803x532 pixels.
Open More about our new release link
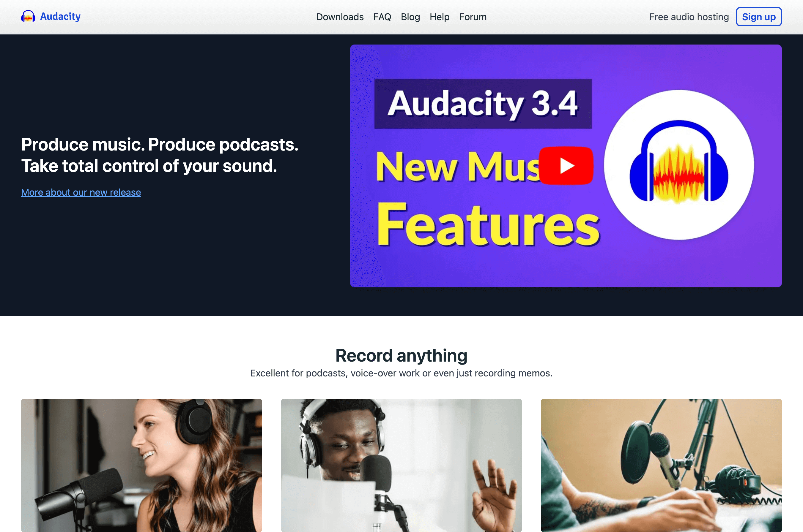81,192
